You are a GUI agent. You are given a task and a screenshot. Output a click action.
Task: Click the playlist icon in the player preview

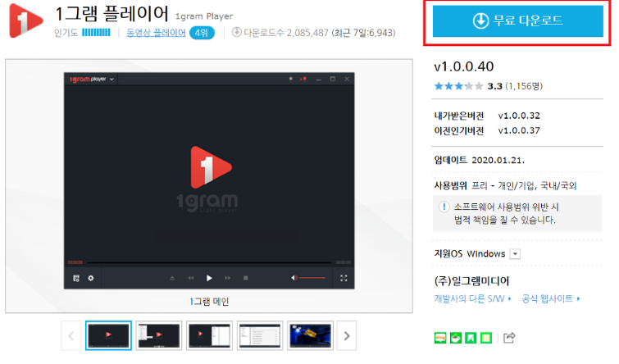coord(76,279)
